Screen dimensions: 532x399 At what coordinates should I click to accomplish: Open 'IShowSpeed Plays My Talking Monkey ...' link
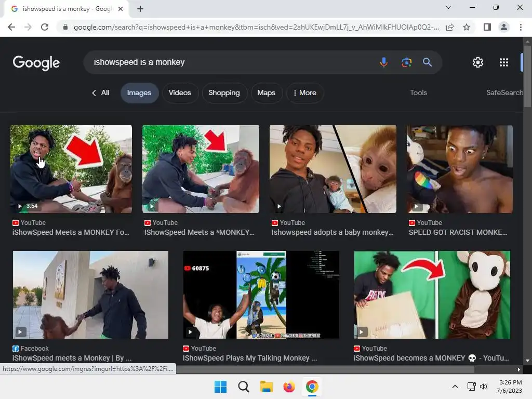[250, 358]
